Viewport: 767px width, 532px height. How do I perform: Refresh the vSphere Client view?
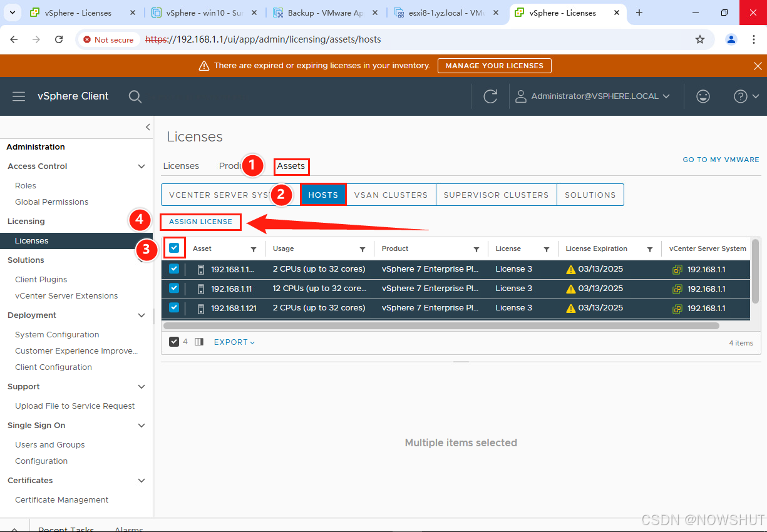click(490, 96)
